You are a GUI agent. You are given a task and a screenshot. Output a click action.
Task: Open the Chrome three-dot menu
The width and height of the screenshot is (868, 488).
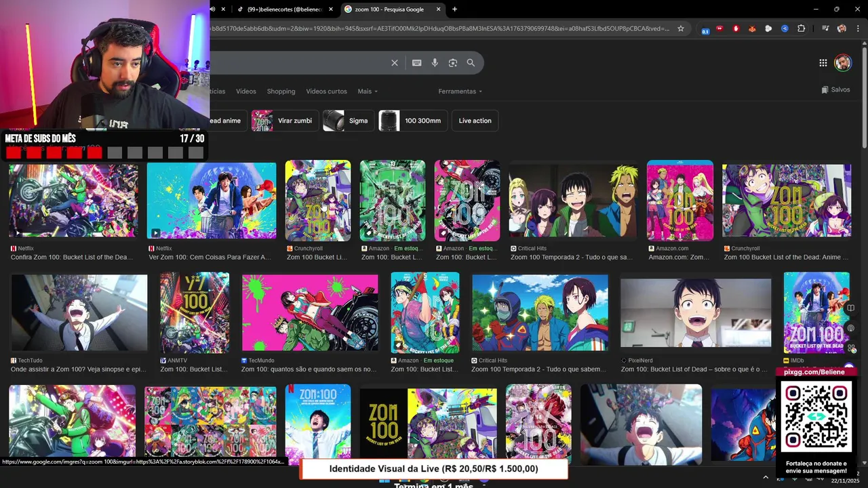pyautogui.click(x=857, y=28)
